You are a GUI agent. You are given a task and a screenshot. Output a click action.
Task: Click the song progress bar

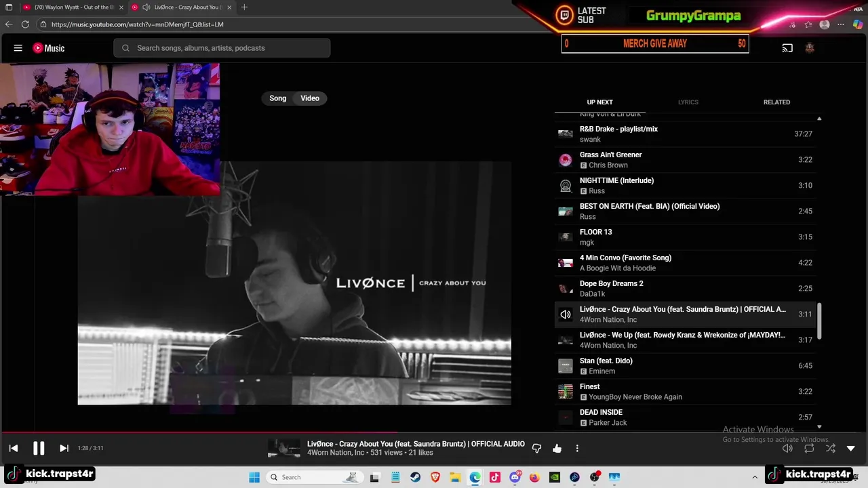(434, 432)
